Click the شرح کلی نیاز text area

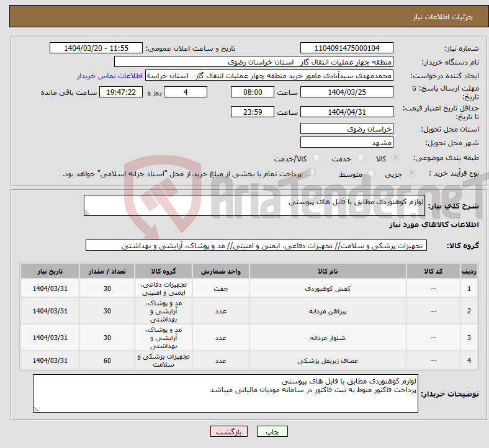pos(254,205)
